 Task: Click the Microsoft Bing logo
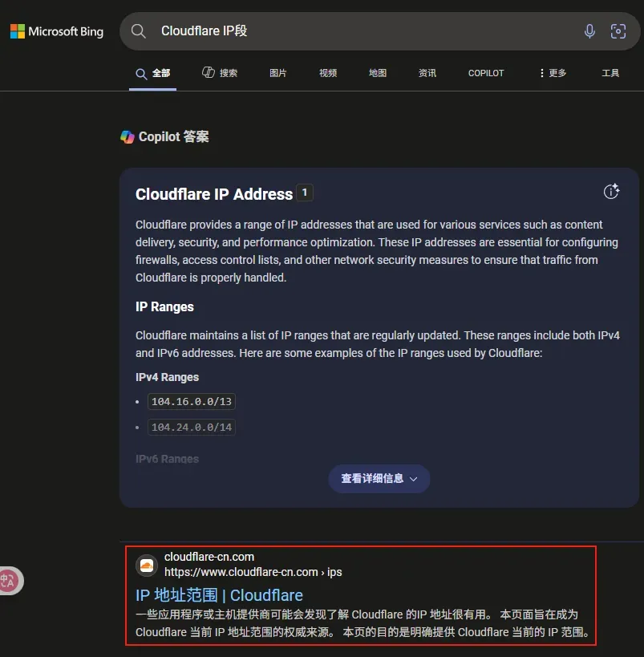[57, 31]
